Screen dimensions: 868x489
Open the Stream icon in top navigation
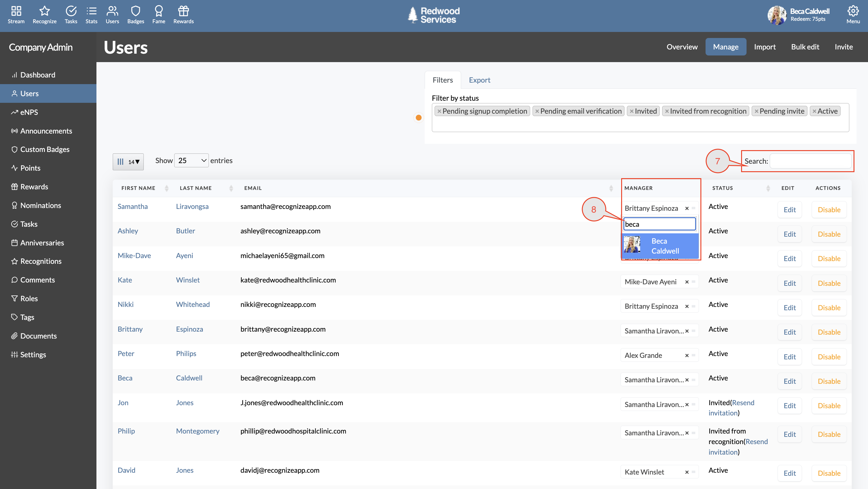tap(16, 15)
